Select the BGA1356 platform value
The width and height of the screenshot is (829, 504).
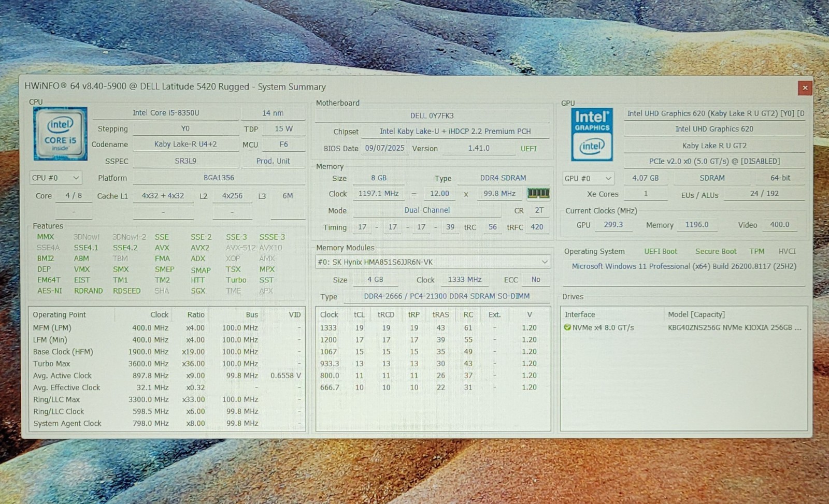[219, 178]
